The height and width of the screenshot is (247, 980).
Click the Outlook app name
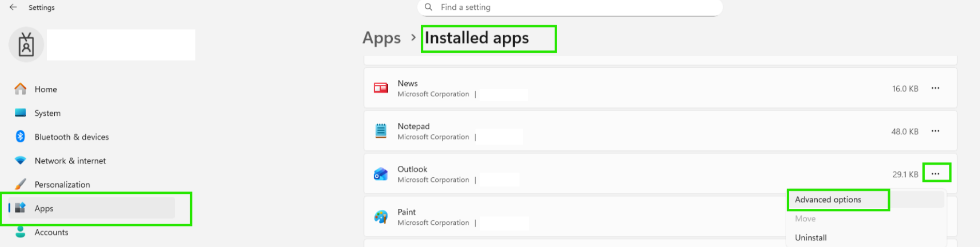(412, 169)
